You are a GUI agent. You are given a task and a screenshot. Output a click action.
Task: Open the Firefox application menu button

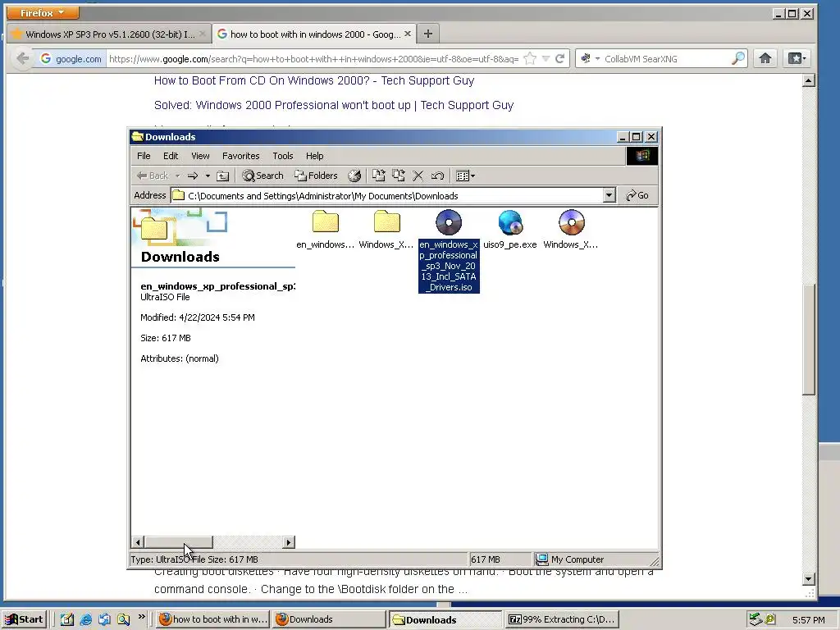point(43,12)
